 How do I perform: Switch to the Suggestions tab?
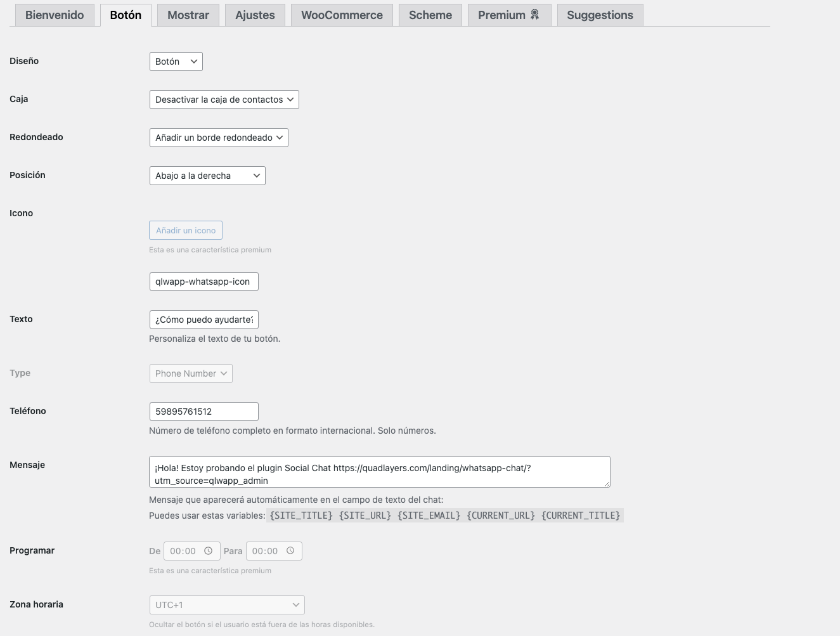(x=600, y=15)
